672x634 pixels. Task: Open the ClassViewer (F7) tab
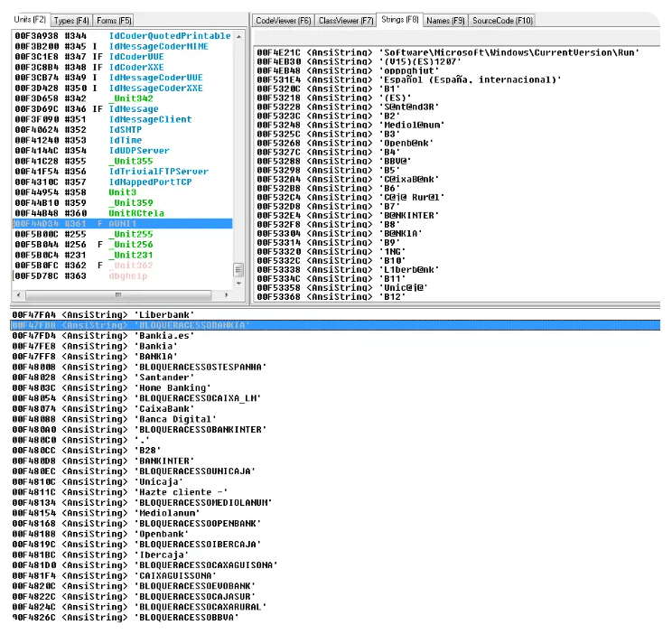click(346, 21)
